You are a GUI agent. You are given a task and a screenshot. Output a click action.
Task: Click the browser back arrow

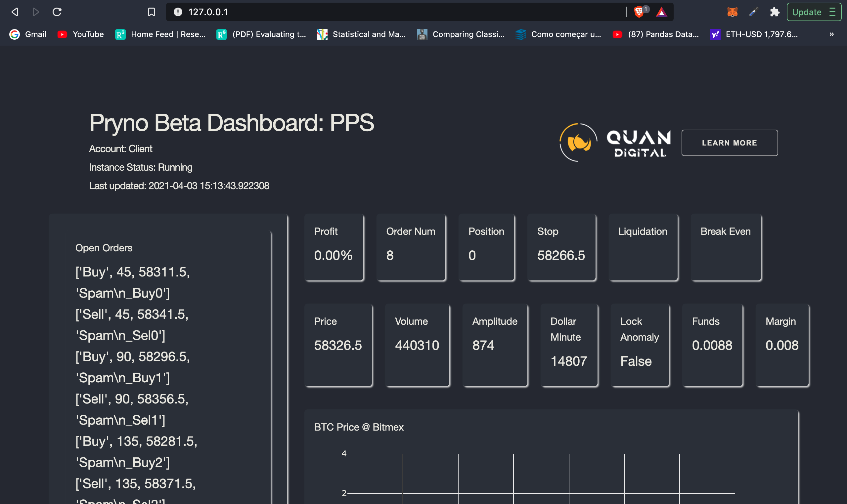click(15, 12)
